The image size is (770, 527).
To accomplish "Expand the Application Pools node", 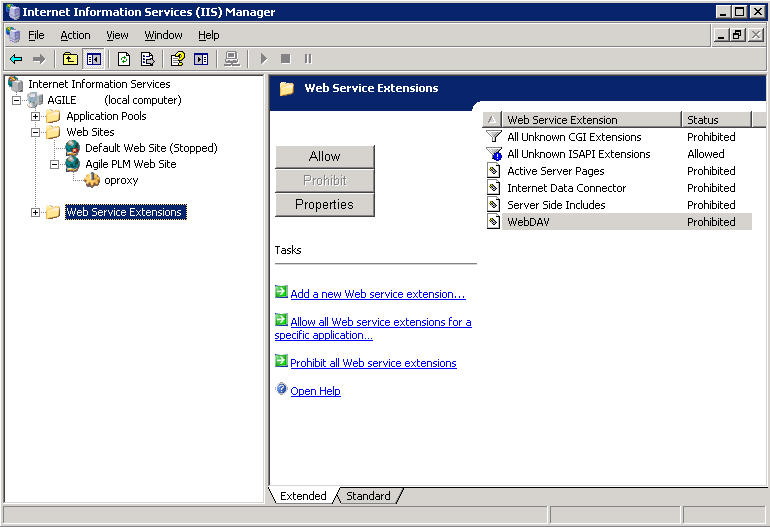I will [x=35, y=116].
